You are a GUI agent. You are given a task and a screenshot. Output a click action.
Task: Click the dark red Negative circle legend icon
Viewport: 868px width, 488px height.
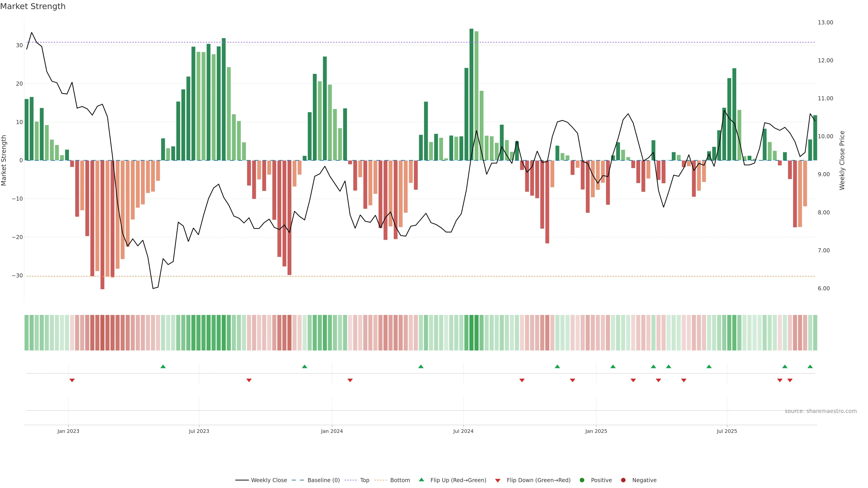pyautogui.click(x=623, y=480)
